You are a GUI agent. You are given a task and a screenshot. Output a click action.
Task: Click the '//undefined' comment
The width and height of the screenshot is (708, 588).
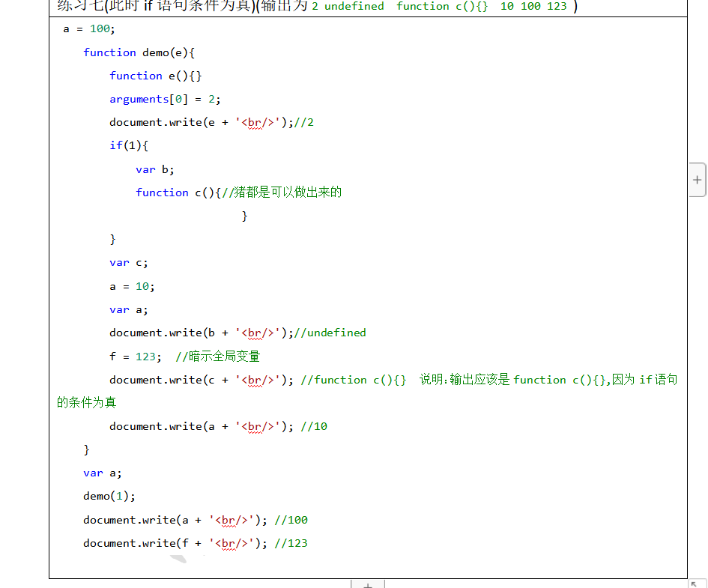[330, 333]
